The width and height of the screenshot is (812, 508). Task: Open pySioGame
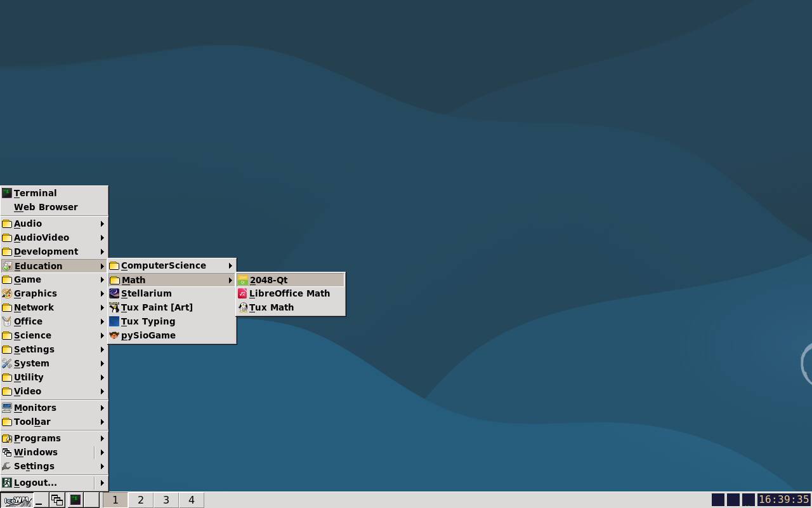(148, 335)
